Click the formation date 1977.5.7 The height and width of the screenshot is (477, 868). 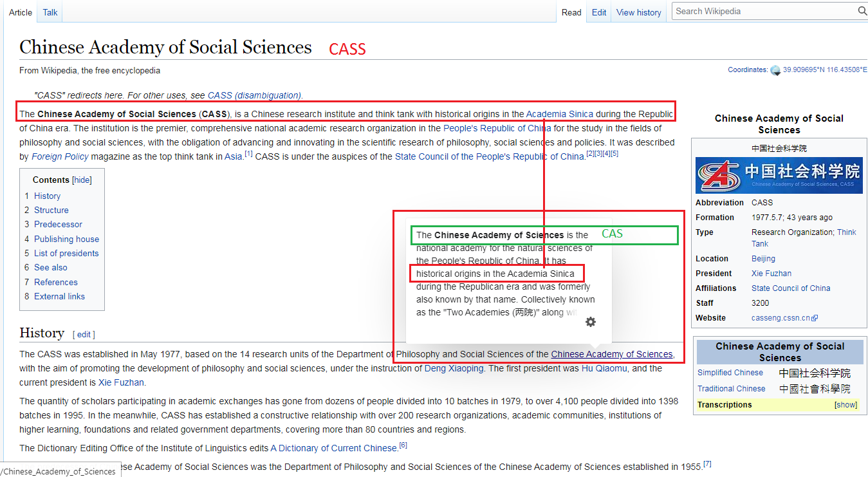coord(768,218)
